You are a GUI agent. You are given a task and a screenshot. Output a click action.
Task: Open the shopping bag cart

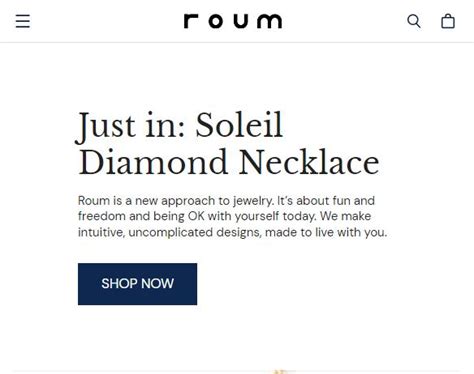coord(448,21)
